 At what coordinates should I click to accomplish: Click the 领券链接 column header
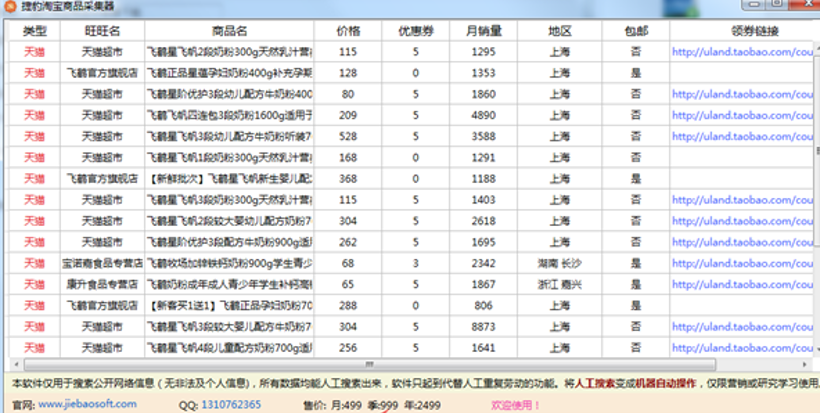(755, 31)
